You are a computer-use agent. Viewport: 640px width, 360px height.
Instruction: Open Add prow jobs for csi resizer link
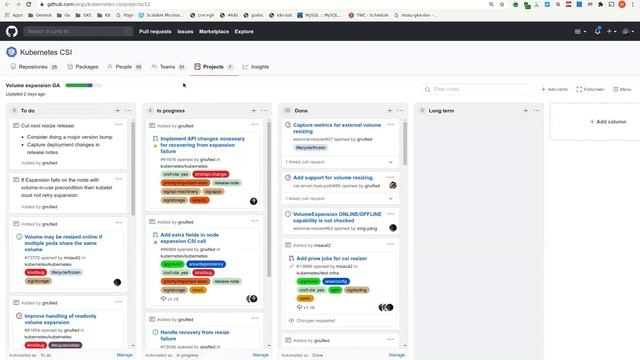coord(331,258)
